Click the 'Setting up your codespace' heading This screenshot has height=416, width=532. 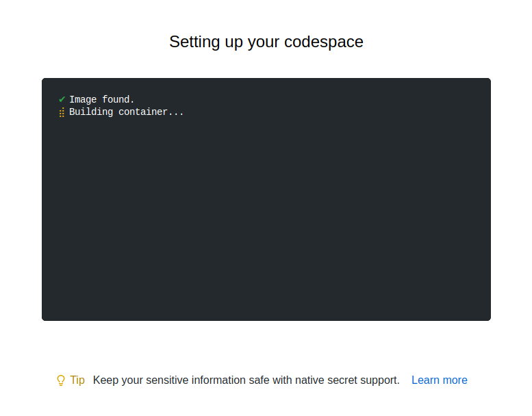(x=266, y=42)
